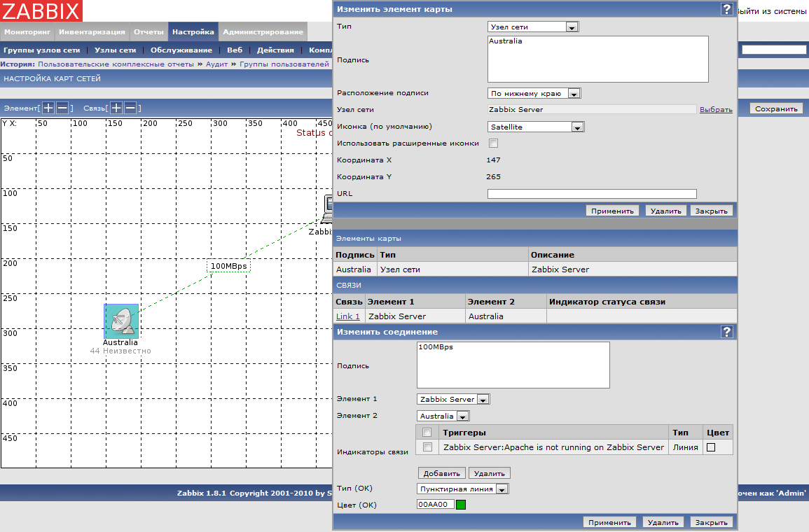Toggle Использовать расширенные иконки checkbox

tap(494, 143)
